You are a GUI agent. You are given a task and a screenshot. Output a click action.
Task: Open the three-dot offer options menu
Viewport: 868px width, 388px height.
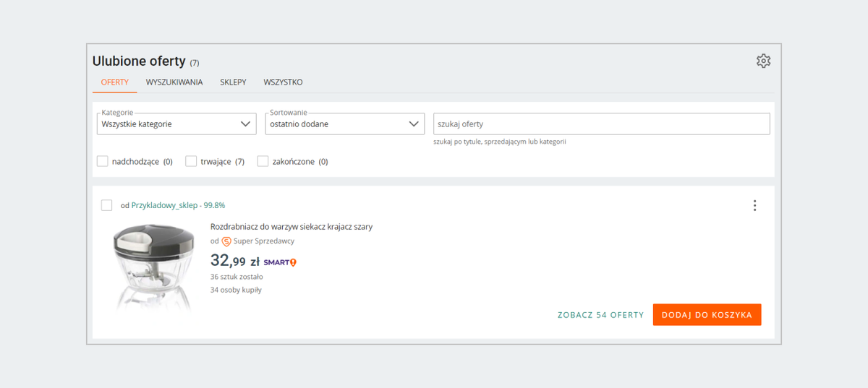click(754, 206)
